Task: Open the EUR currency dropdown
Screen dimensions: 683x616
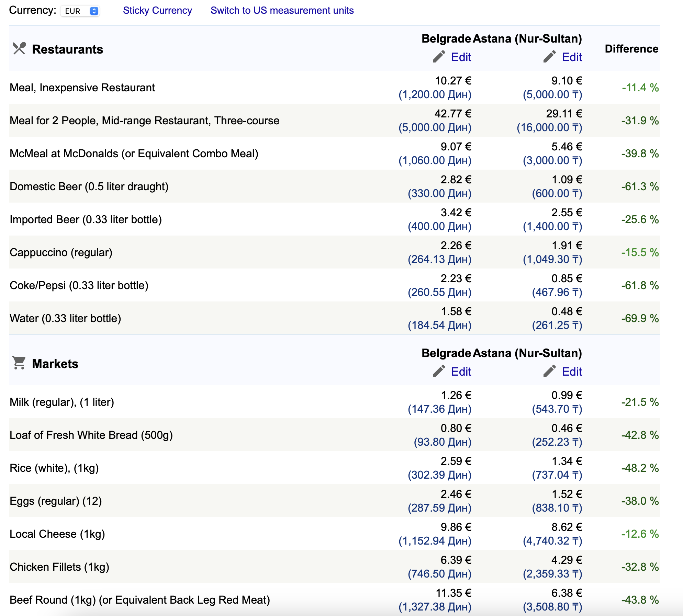Action: (80, 11)
